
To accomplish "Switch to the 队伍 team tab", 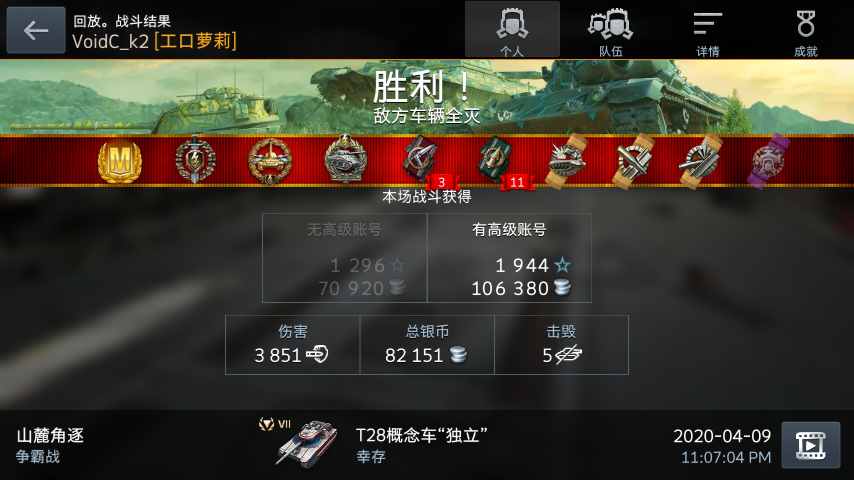I will tap(610, 31).
